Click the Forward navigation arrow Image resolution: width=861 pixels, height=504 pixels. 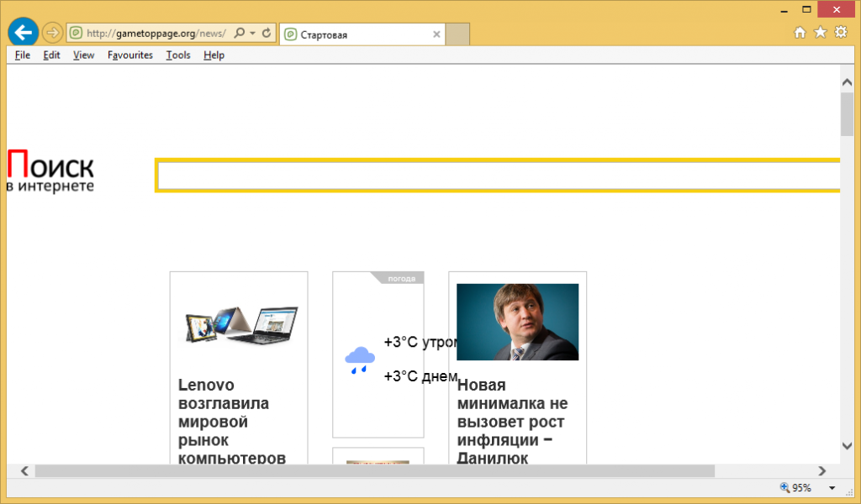[52, 33]
